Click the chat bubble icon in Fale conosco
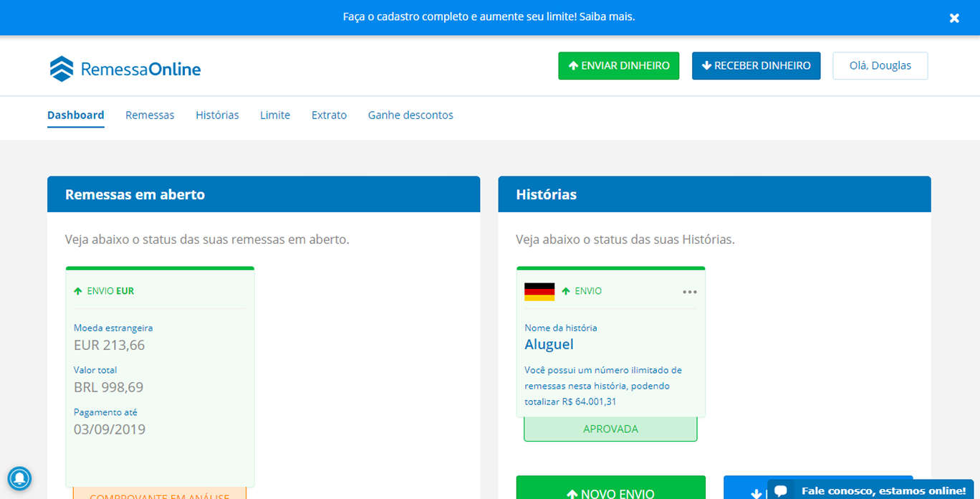The height and width of the screenshot is (499, 980). [x=782, y=491]
